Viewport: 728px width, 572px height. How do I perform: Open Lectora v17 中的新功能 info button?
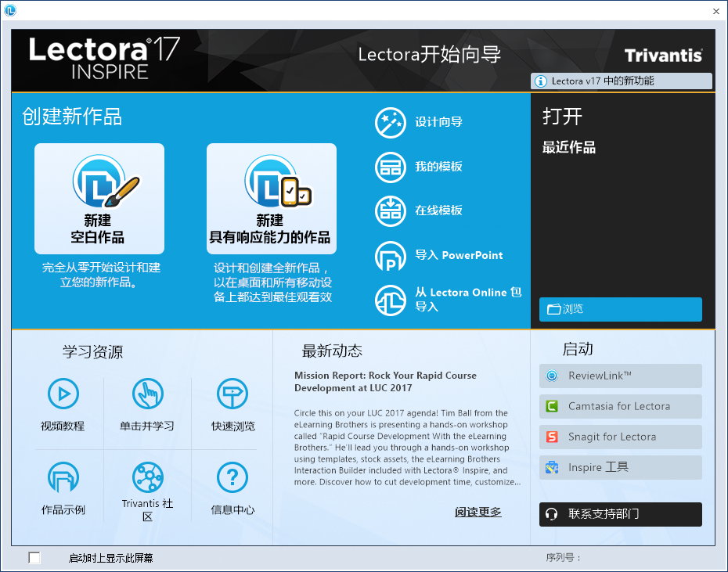622,81
